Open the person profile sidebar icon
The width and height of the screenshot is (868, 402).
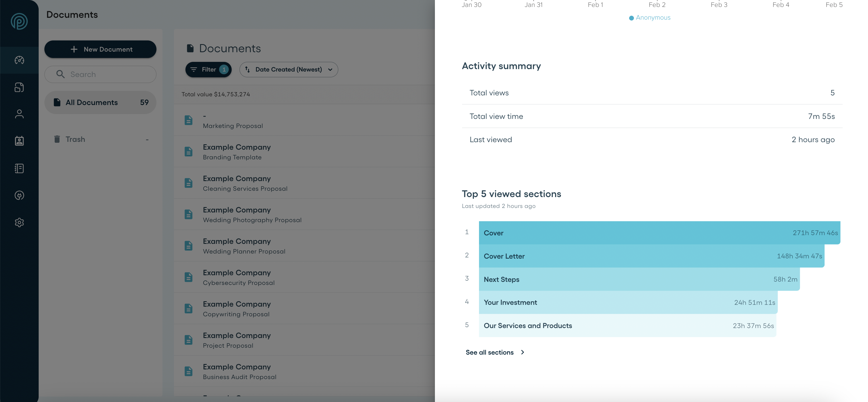[19, 114]
